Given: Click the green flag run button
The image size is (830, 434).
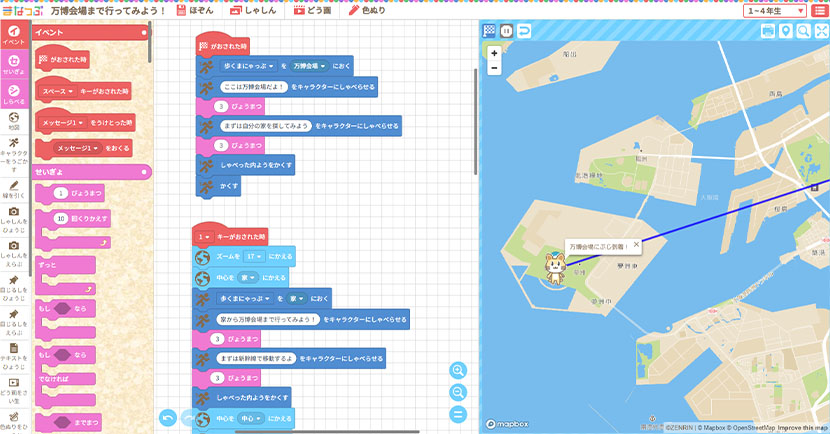Looking at the screenshot, I should [490, 31].
